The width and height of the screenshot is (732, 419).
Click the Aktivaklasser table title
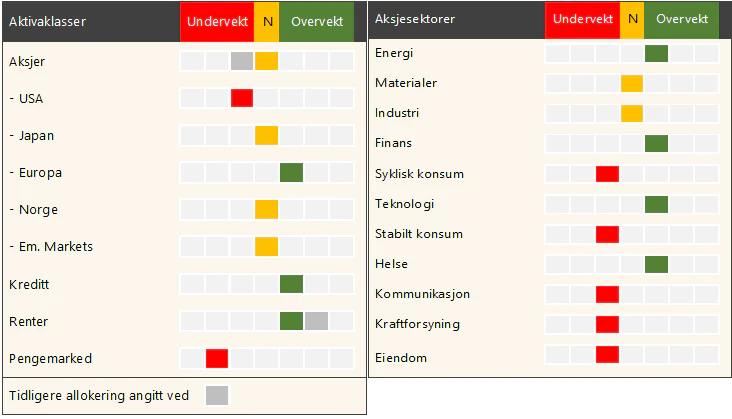[48, 21]
